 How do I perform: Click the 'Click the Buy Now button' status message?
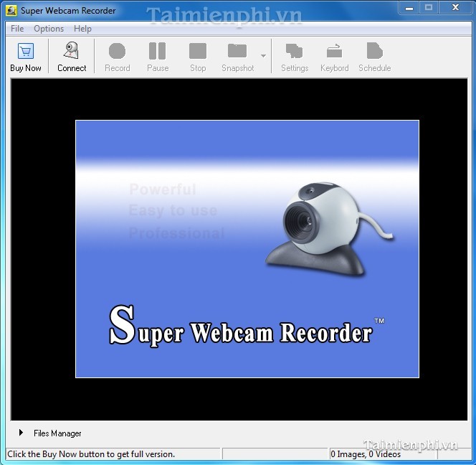91,454
